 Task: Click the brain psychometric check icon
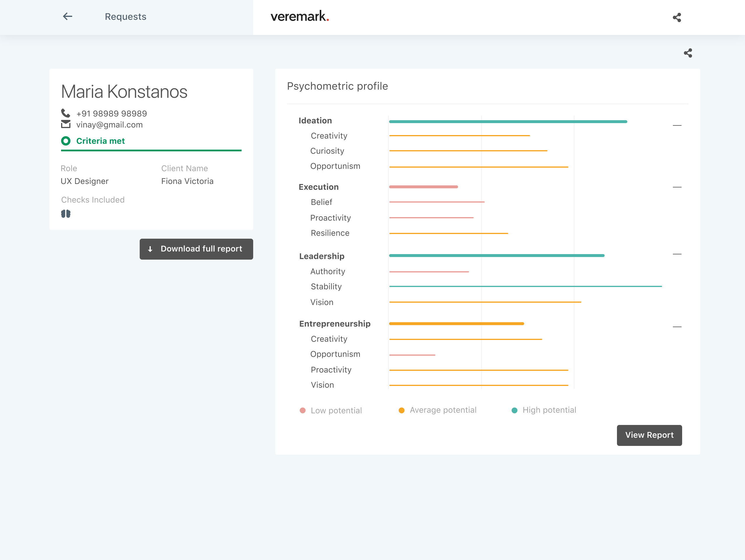tap(66, 214)
